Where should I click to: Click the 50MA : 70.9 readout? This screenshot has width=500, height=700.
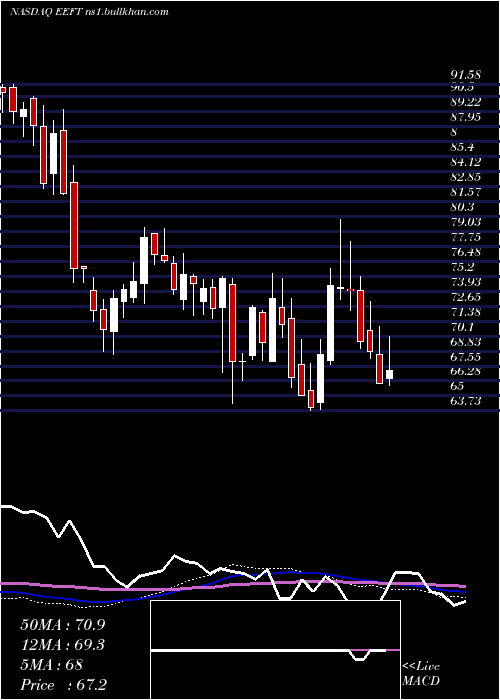coord(63,625)
